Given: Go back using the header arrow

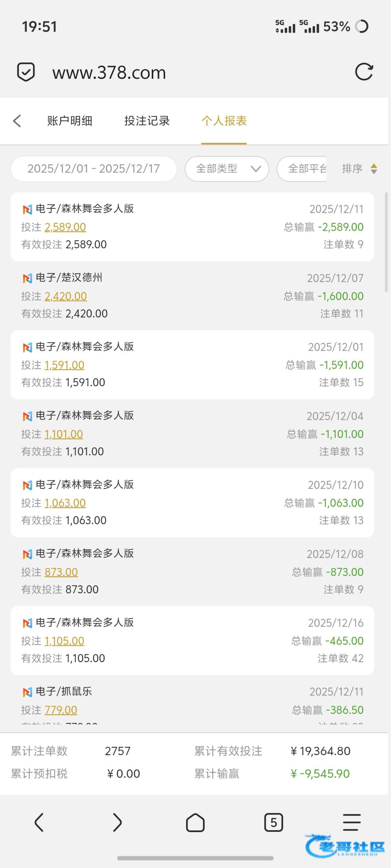Looking at the screenshot, I should coord(17,121).
